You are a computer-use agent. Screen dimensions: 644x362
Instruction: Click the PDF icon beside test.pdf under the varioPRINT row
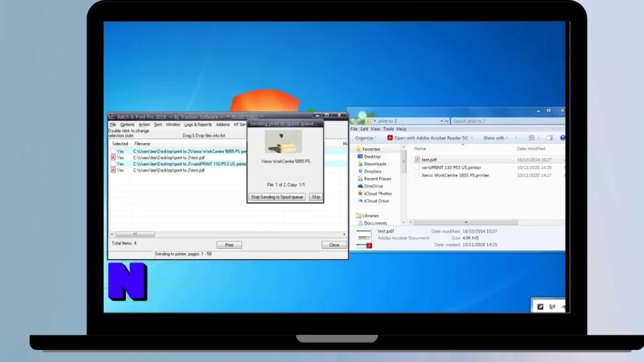click(113, 170)
